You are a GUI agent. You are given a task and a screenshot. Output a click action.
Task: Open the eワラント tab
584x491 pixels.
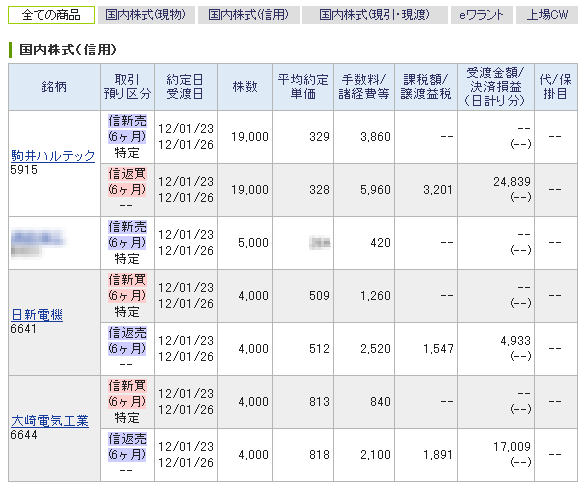coord(482,15)
